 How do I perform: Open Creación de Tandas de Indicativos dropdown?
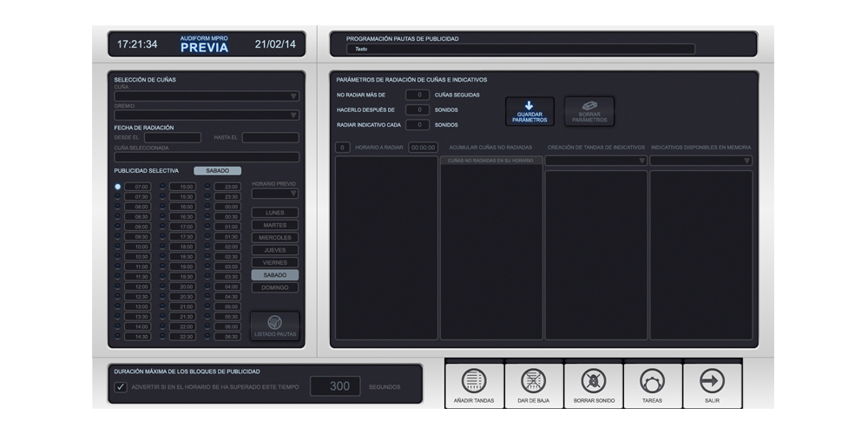596,161
